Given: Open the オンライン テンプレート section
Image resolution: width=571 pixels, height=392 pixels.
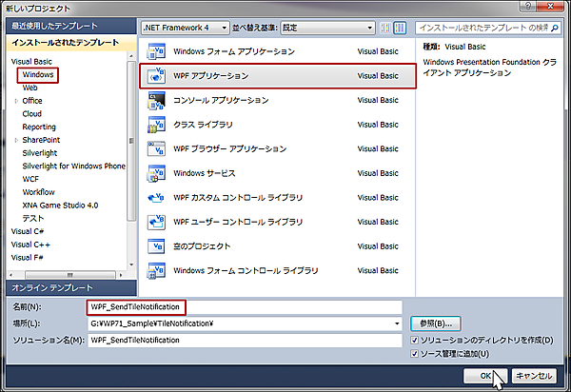Looking at the screenshot, I should click(x=67, y=287).
